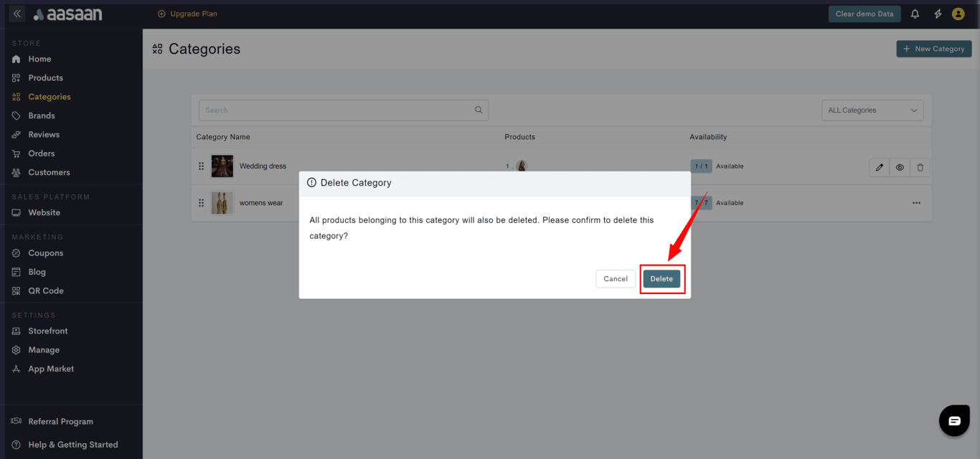Confirm by clicking the Delete button

pyautogui.click(x=661, y=279)
